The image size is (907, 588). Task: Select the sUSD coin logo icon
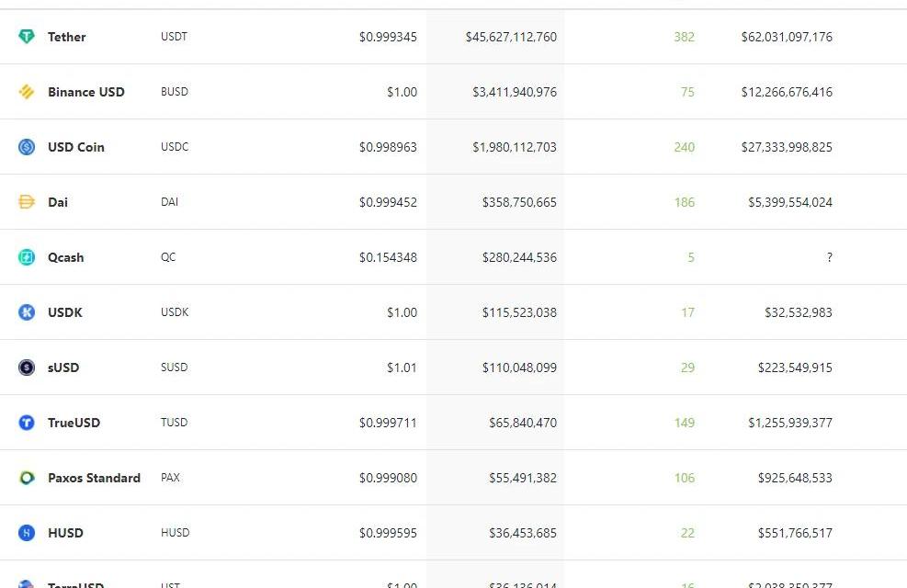click(x=27, y=367)
